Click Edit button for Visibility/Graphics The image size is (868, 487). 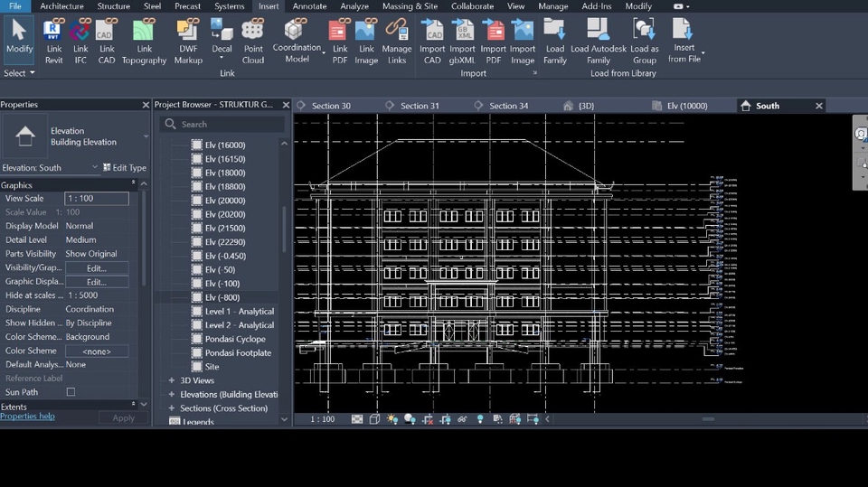coord(97,268)
